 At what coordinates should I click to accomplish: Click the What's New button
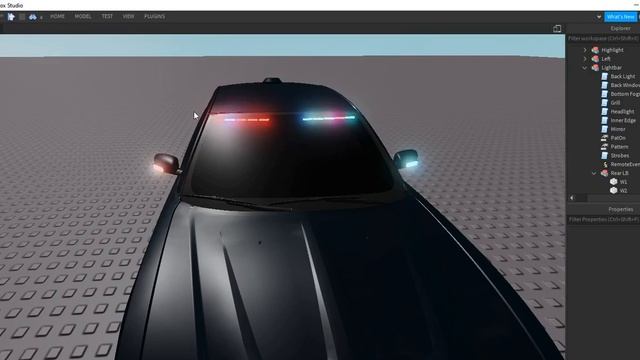click(620, 17)
